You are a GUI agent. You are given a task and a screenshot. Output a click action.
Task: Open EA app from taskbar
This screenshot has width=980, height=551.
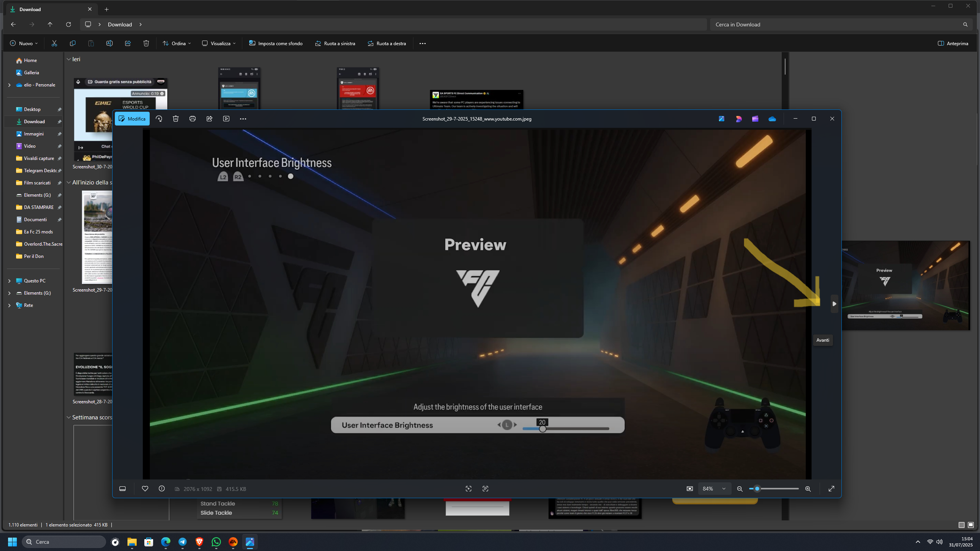[233, 542]
